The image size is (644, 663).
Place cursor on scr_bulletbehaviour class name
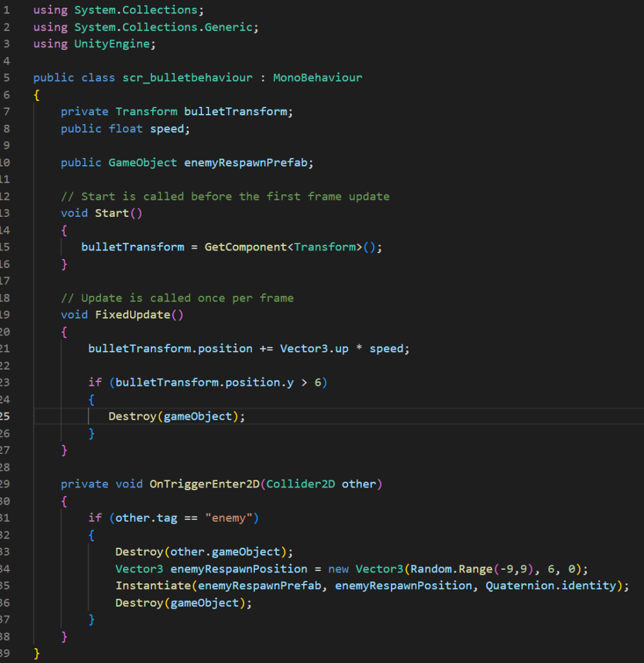pos(188,78)
